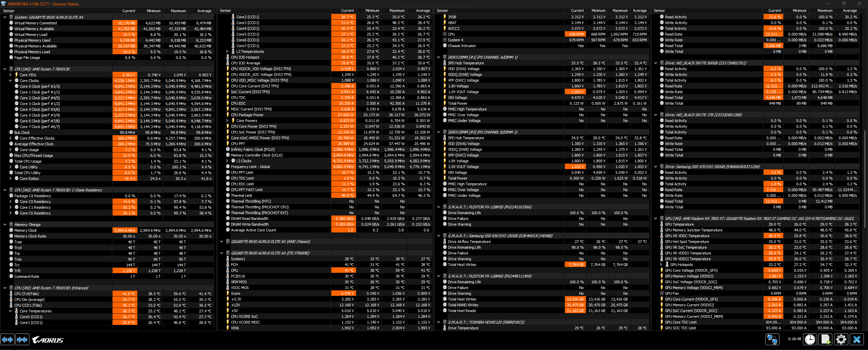
Task: Collapse the GPU Radeon RX 7800 XT group
Action: pos(655,219)
